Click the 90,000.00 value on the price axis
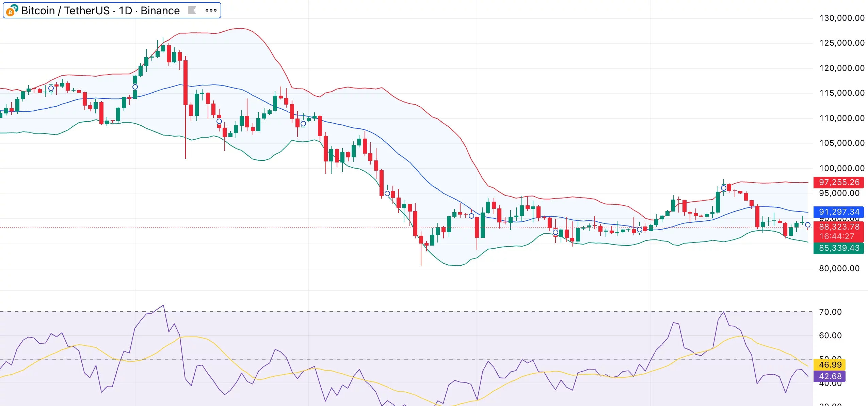The image size is (868, 406). (839, 220)
